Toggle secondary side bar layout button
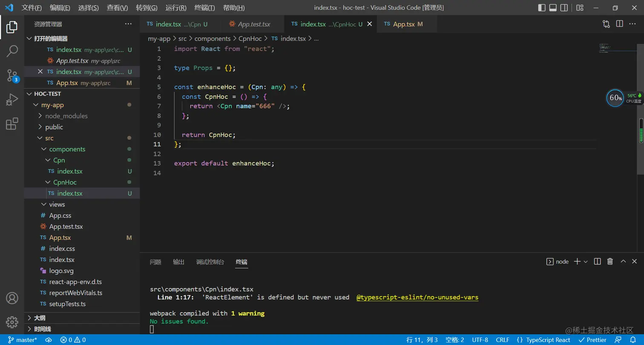The width and height of the screenshot is (644, 345). [564, 8]
